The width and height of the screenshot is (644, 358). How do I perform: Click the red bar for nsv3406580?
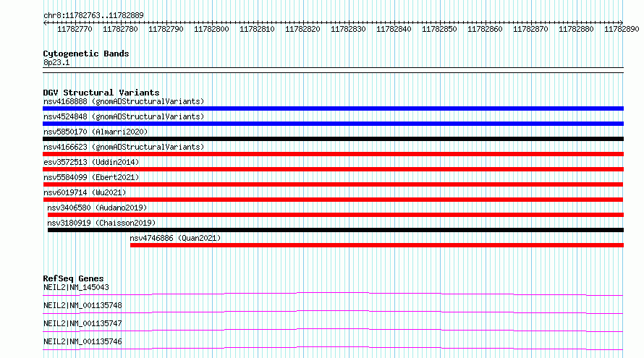336,215
